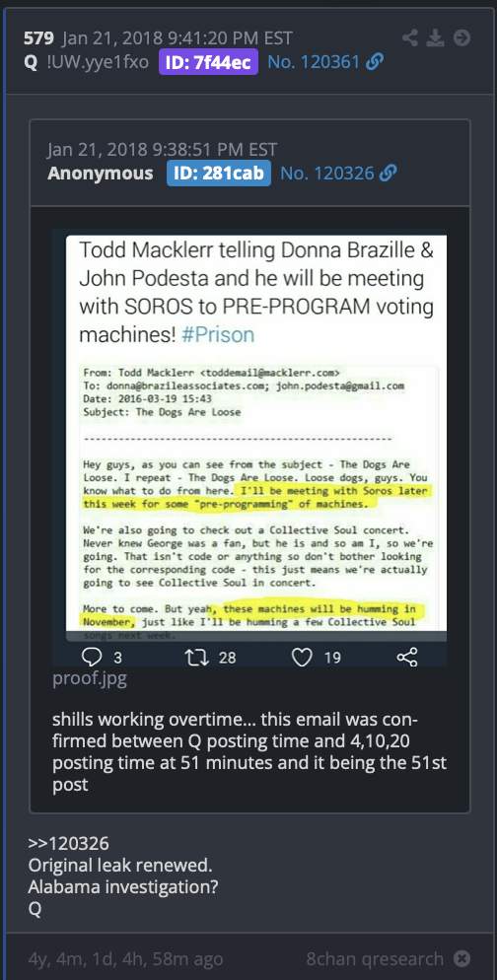Viewport: 497px width, 980px height.
Task: Click the share icon in post header
Action: [x=410, y=38]
